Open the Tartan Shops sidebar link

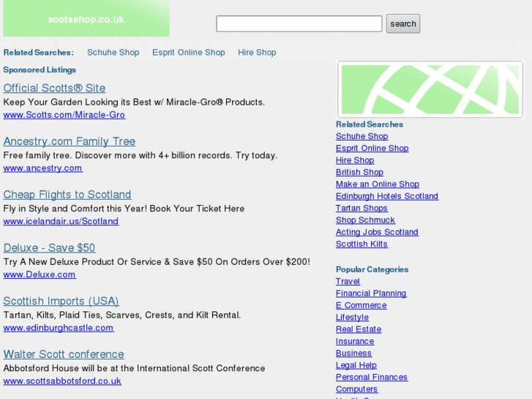click(361, 208)
